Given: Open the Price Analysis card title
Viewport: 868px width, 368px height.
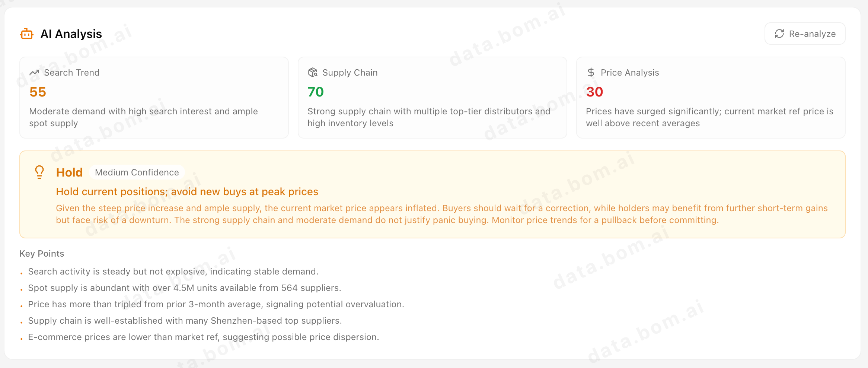Looking at the screenshot, I should click(x=630, y=73).
